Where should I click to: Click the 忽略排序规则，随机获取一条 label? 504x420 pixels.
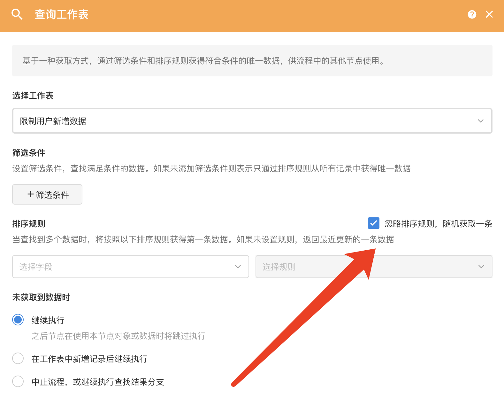[x=438, y=224]
